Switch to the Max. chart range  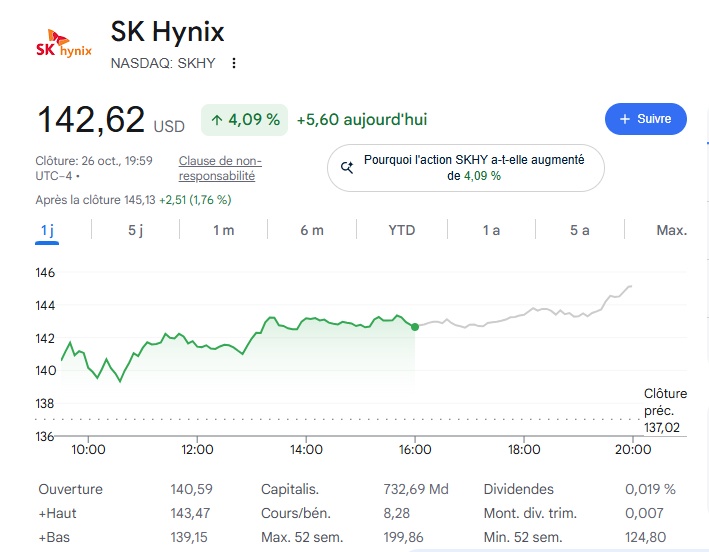coord(671,231)
